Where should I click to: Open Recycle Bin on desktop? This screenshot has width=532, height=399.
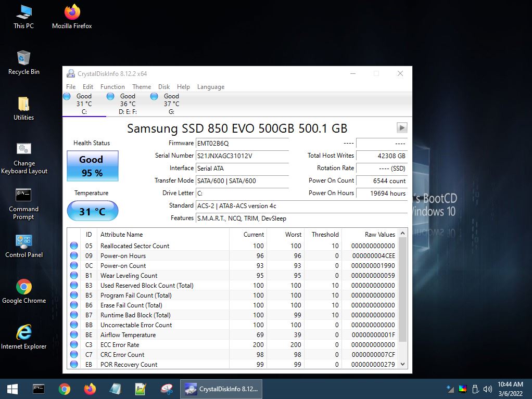[x=23, y=63]
